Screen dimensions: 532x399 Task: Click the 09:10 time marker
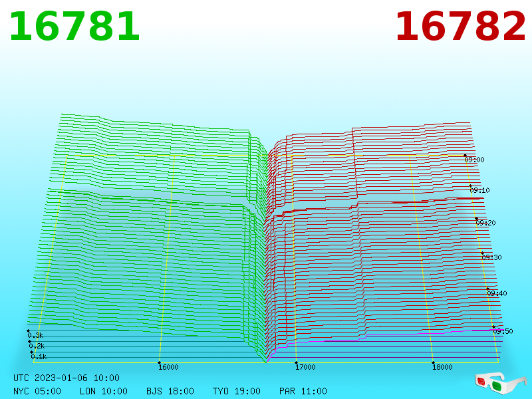479,190
